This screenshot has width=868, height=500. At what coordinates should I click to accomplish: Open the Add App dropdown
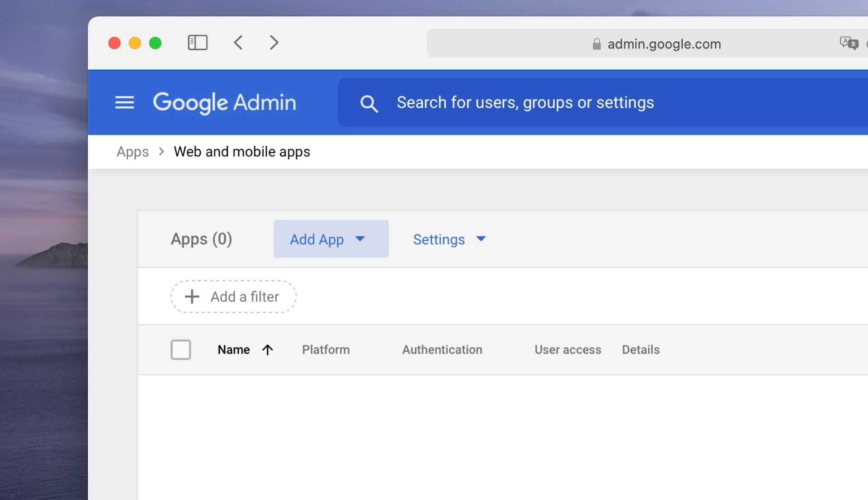pos(331,239)
